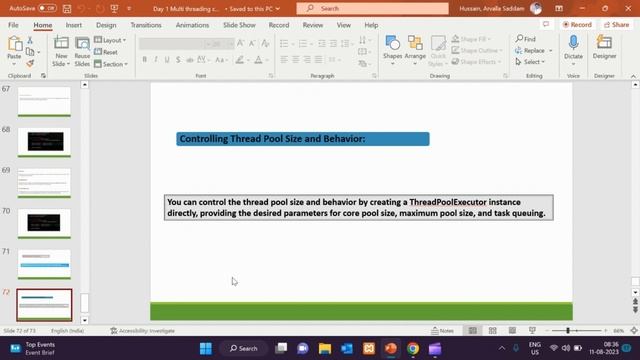Click the Cut scissors icon

point(30,40)
